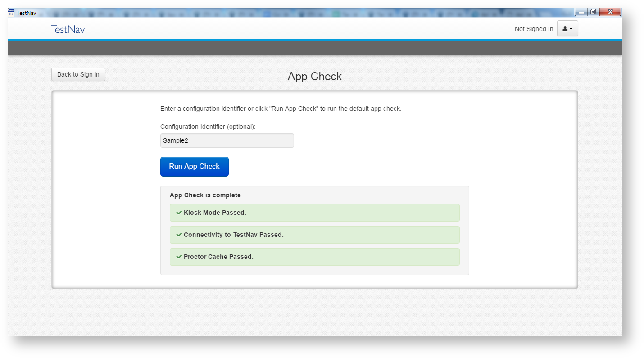The width and height of the screenshot is (644, 358).
Task: Click the Not Signed In status text
Action: 534,29
